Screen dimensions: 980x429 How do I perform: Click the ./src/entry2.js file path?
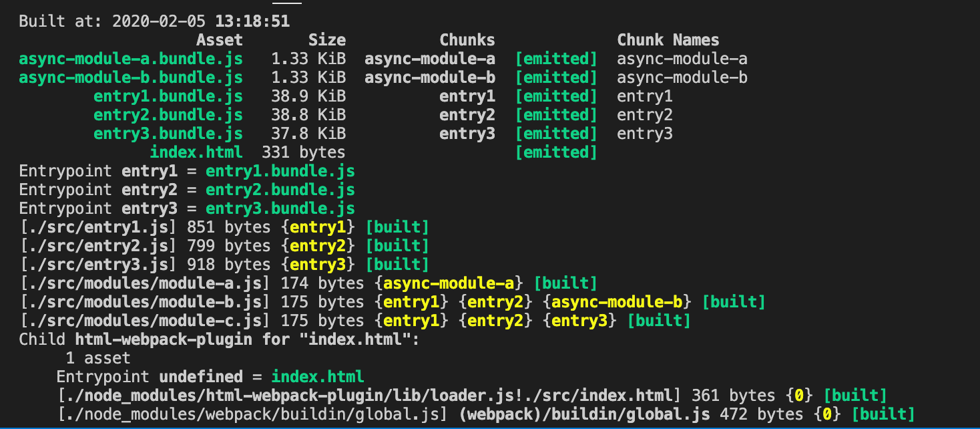[97, 246]
